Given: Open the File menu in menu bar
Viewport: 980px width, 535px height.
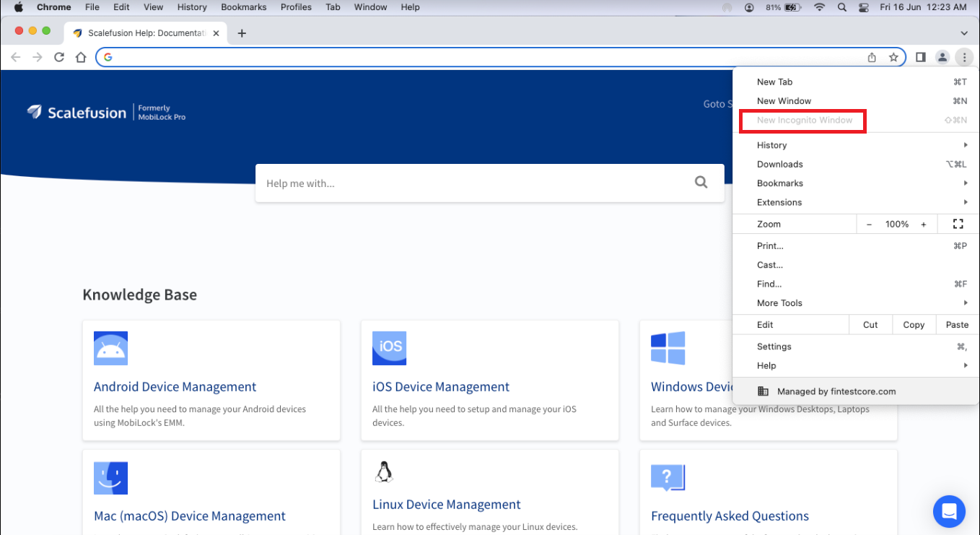Looking at the screenshot, I should pyautogui.click(x=92, y=7).
